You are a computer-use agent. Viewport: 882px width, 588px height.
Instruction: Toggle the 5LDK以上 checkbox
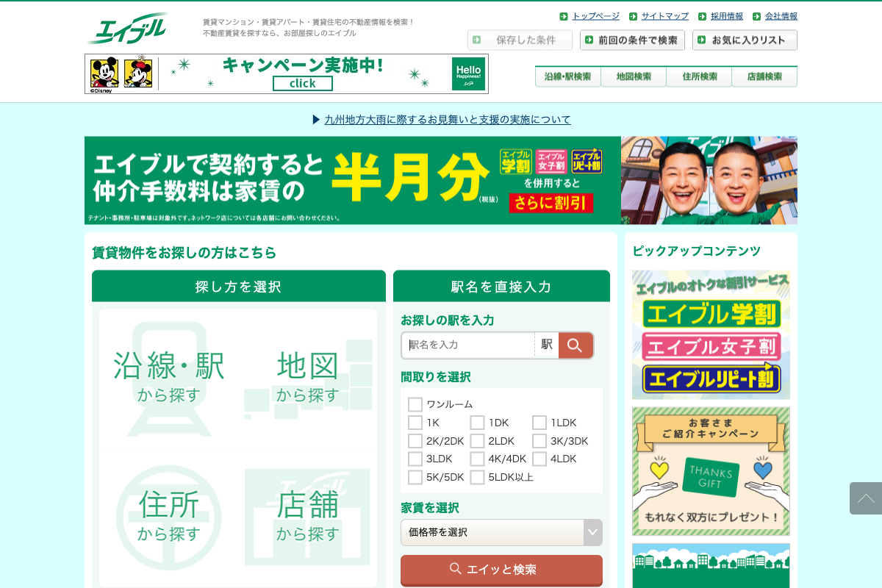click(478, 477)
